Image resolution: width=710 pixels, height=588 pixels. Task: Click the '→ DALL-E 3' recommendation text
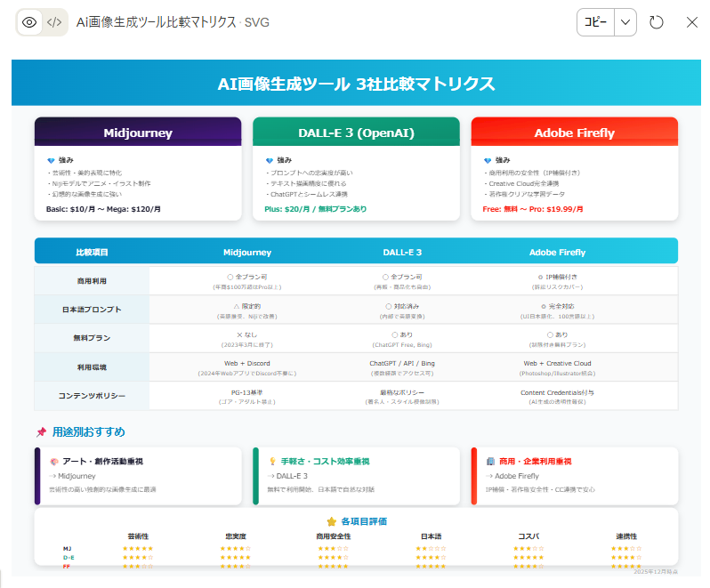287,476
